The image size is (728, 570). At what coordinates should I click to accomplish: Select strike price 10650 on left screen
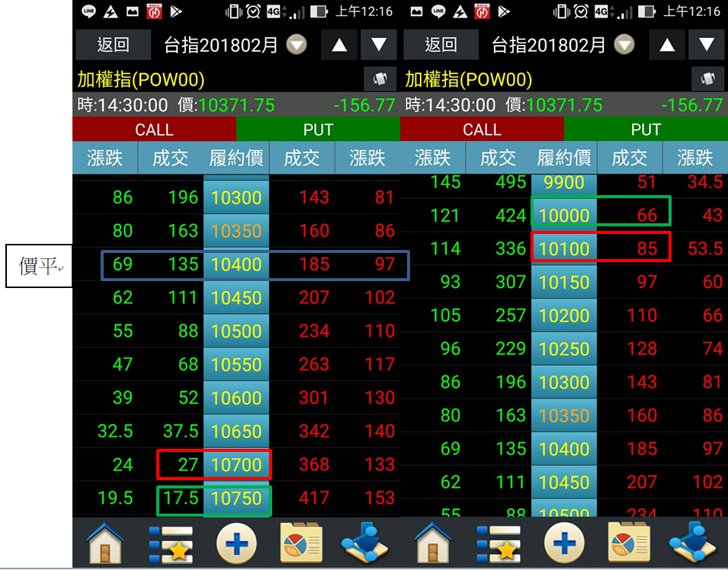coord(236,431)
